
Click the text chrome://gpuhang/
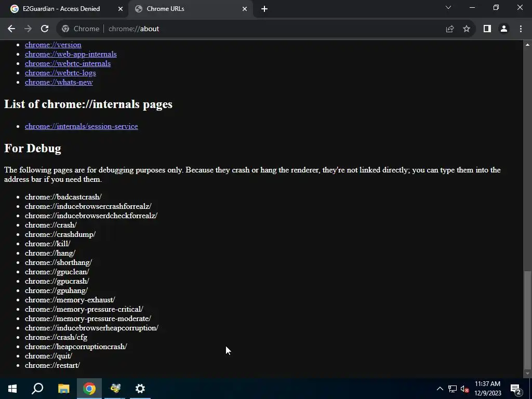(56, 290)
